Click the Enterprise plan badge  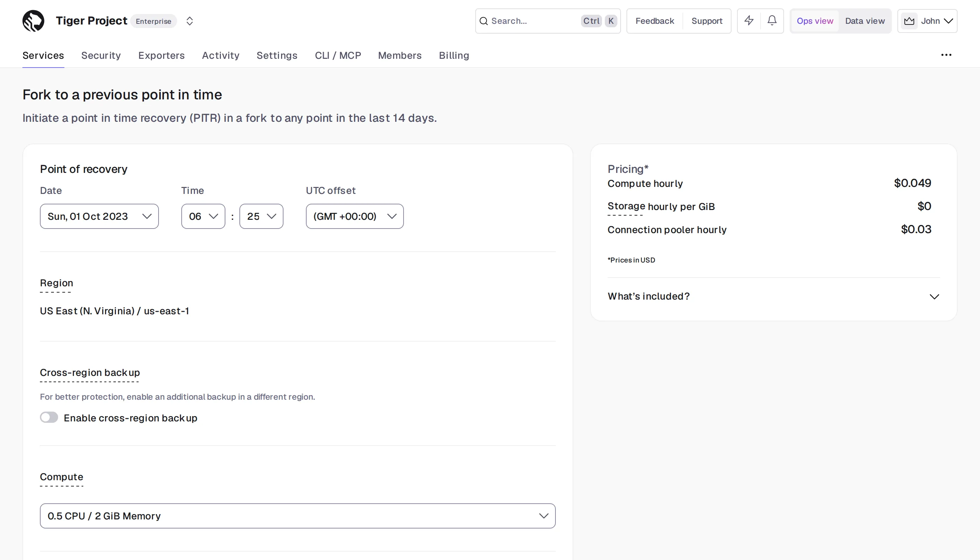point(153,21)
